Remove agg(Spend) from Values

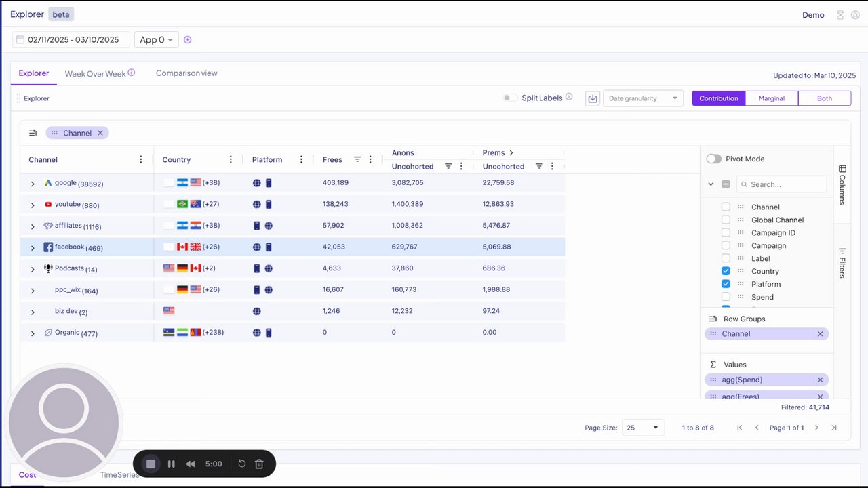point(820,380)
